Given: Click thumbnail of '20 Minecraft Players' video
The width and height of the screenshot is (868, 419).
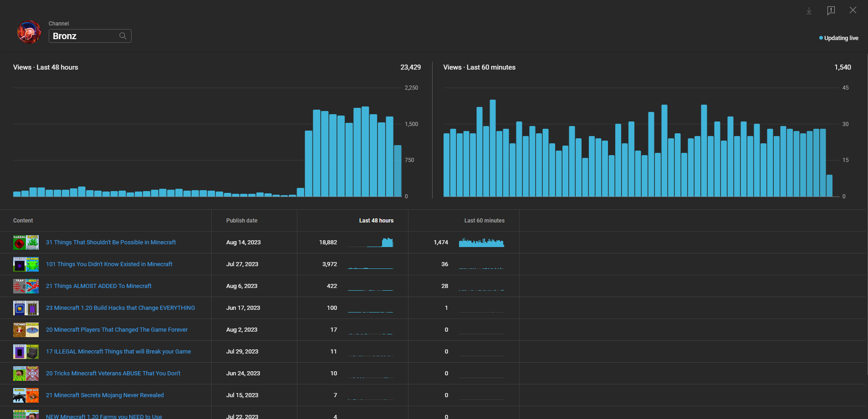Looking at the screenshot, I should tap(26, 330).
